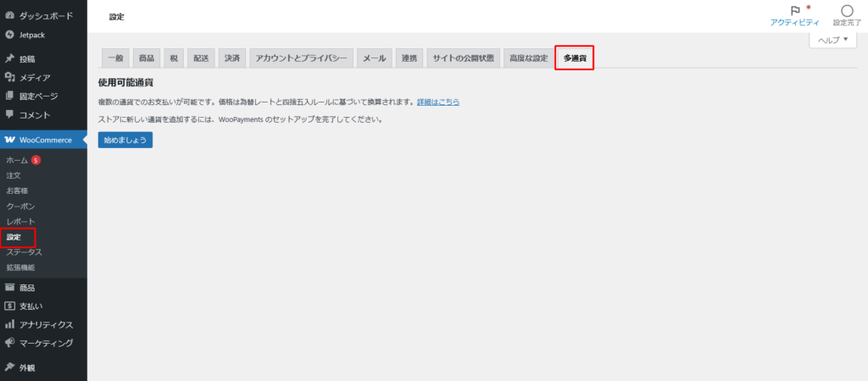The width and height of the screenshot is (868, 381).
Task: Expand the ヘルプ help dropdown
Action: (832, 40)
